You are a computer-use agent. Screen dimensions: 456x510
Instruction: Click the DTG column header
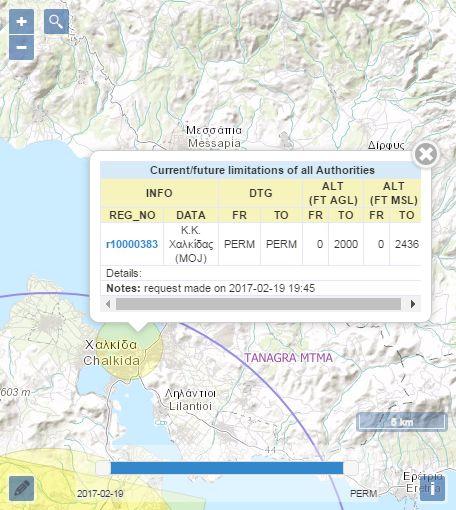[x=261, y=193]
